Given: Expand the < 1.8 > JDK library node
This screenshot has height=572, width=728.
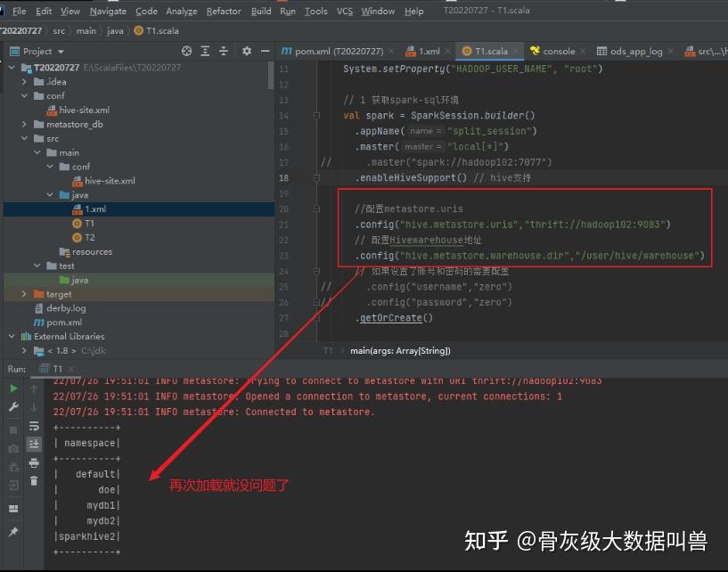Looking at the screenshot, I should point(24,350).
